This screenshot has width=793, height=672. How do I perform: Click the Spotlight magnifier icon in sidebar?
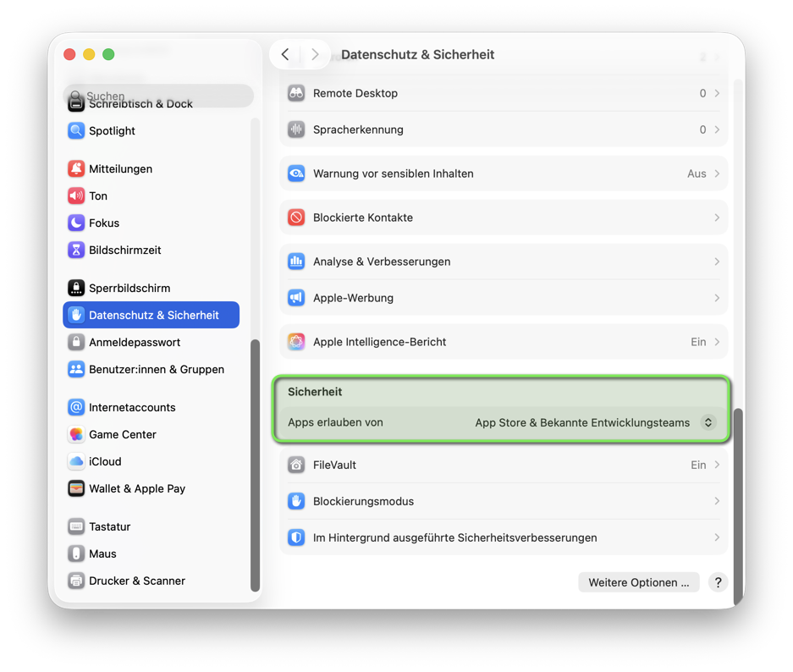[76, 131]
